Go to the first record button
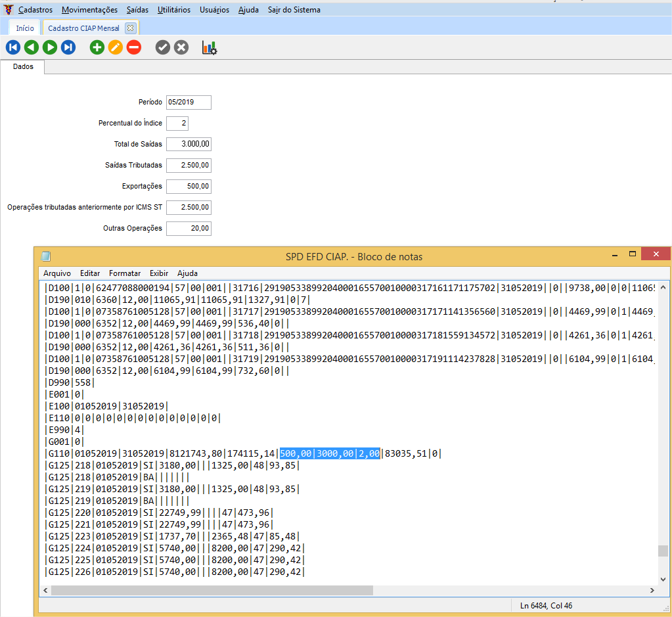 coord(12,47)
